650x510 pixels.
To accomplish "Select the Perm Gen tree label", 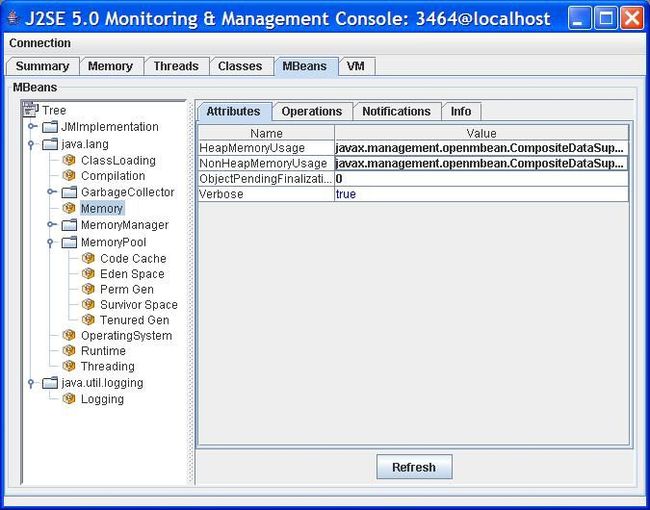I will pyautogui.click(x=127, y=289).
